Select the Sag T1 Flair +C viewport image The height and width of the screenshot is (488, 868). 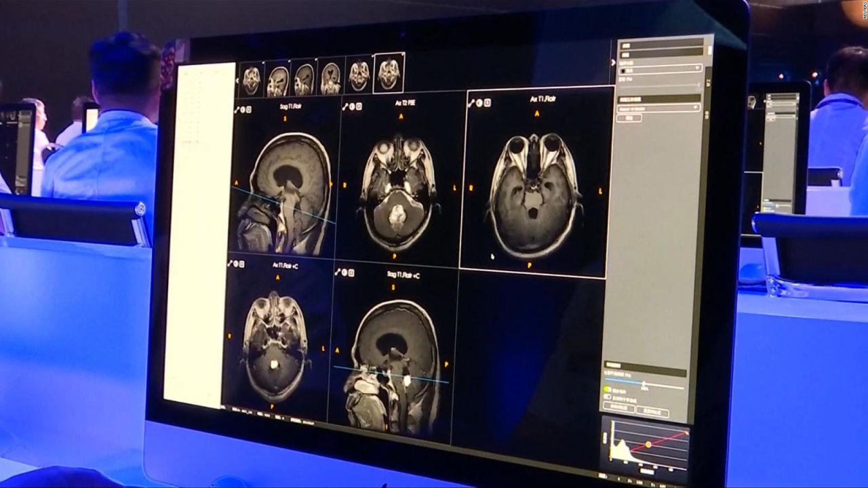(x=393, y=366)
